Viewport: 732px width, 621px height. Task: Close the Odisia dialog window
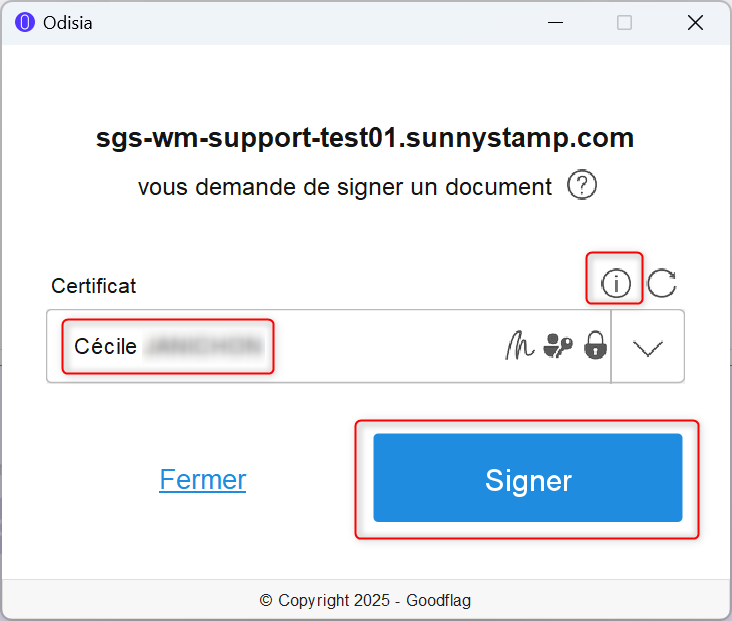click(x=695, y=22)
